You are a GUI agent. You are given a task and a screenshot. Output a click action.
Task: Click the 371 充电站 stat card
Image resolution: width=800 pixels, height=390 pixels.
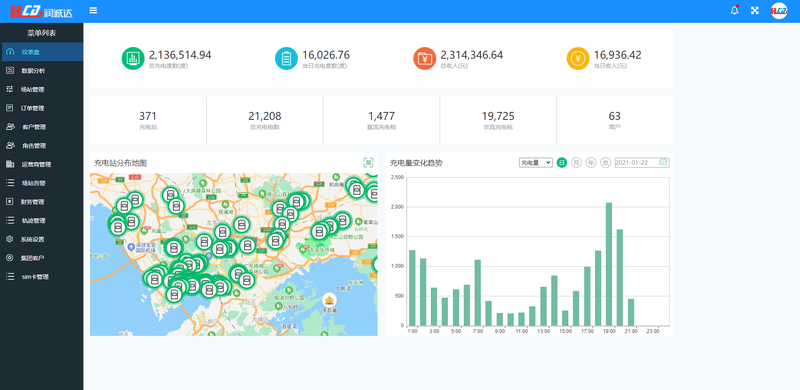click(x=148, y=120)
